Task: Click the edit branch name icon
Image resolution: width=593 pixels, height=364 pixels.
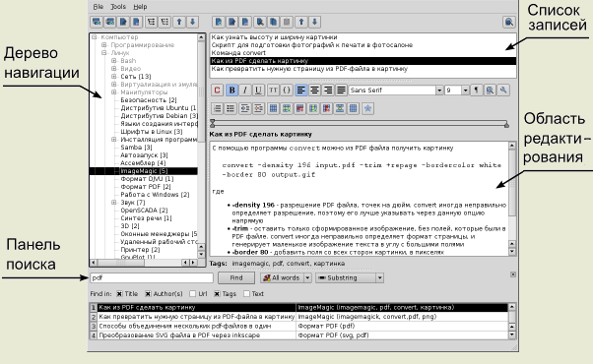Action: point(123,22)
